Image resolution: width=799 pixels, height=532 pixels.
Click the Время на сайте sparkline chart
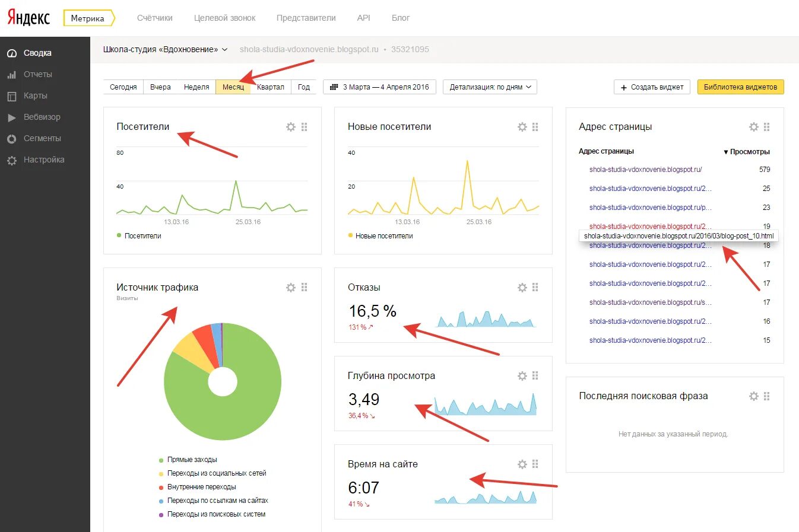pos(486,496)
